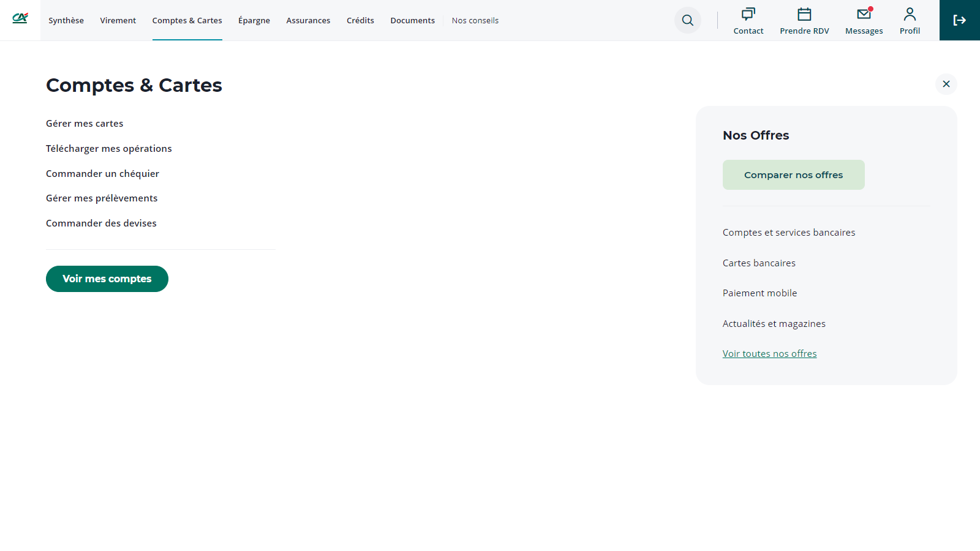Viewport: 980px width, 551px height.
Task: Open the Profil user icon
Action: click(910, 15)
